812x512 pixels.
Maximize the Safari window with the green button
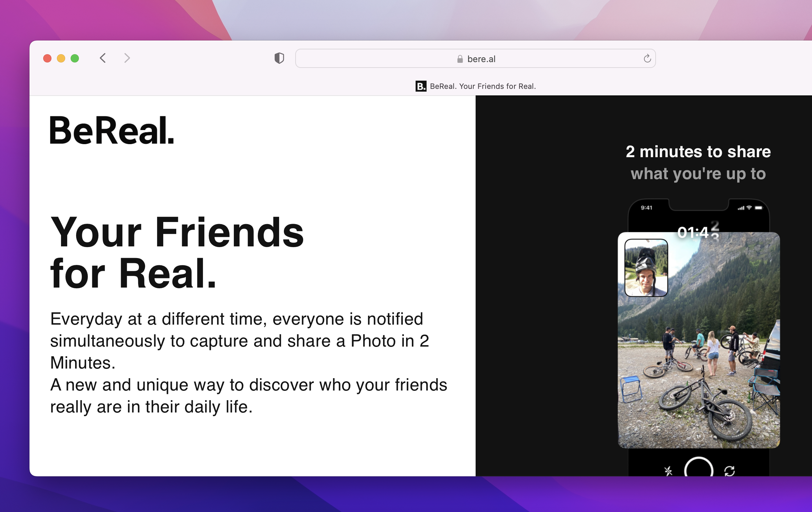75,58
